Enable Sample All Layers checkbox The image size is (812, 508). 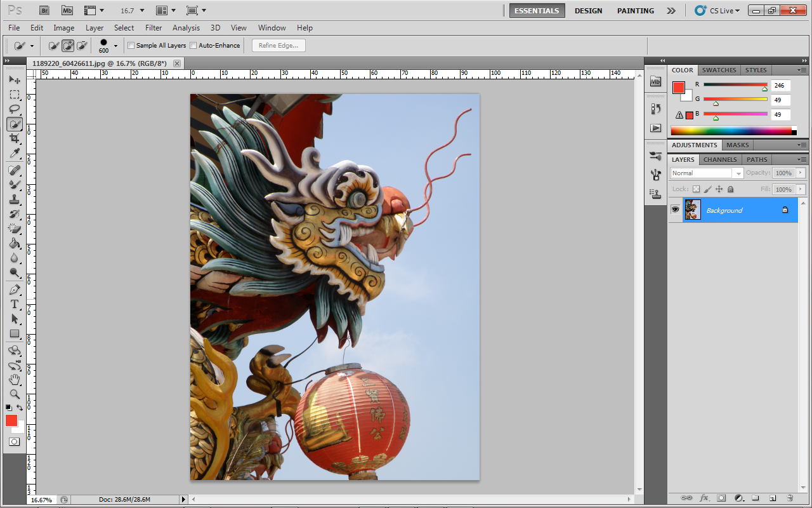click(x=131, y=46)
